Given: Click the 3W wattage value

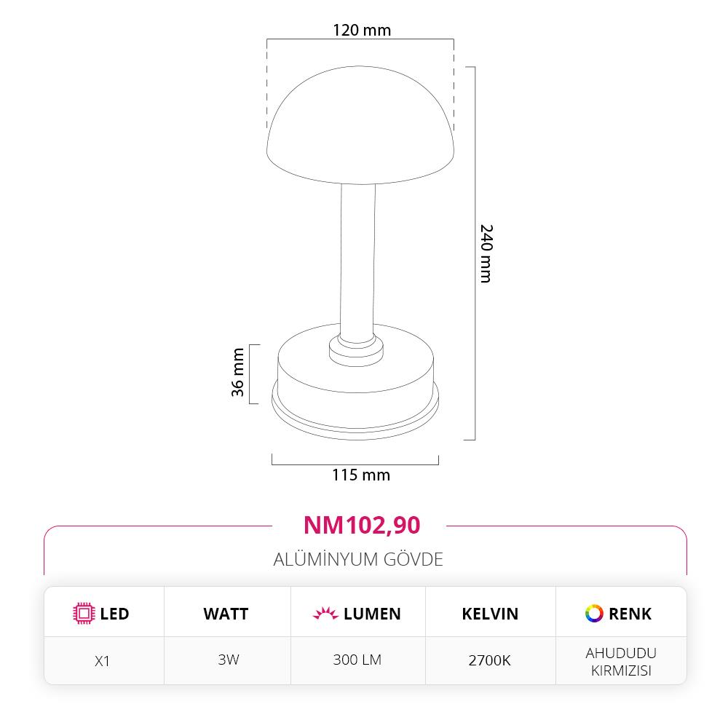Looking at the screenshot, I should [x=228, y=660].
